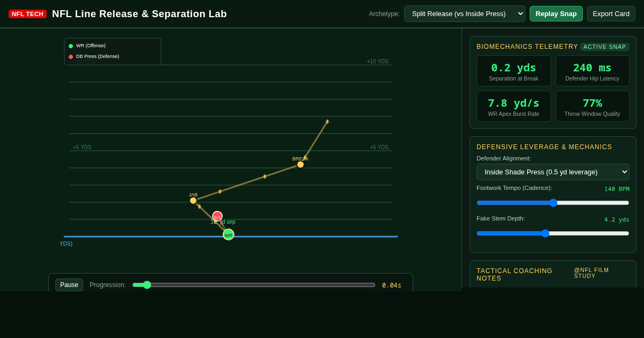Open the Archetype dropdown
Image resolution: width=644 pixels, height=338 pixels.
click(464, 13)
